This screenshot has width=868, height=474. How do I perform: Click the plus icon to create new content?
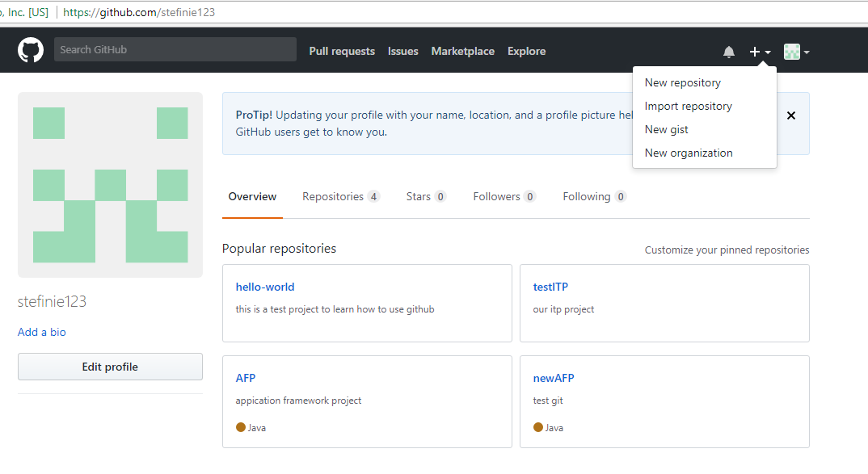[754, 51]
